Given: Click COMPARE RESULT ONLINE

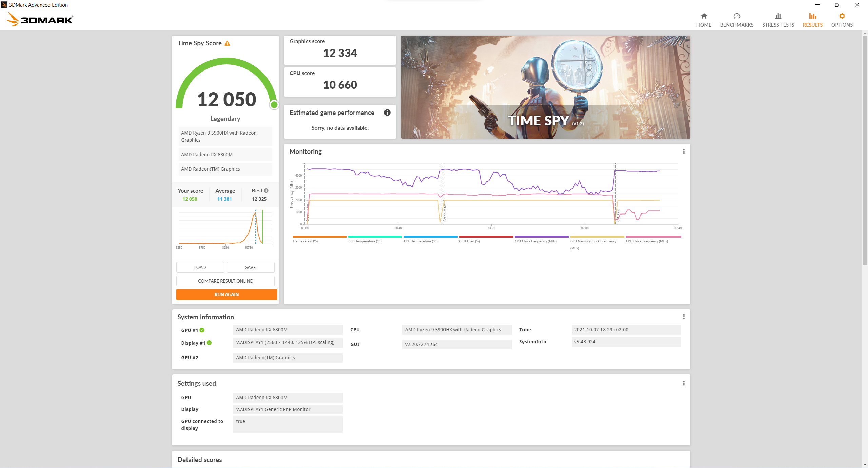Looking at the screenshot, I should pos(225,281).
